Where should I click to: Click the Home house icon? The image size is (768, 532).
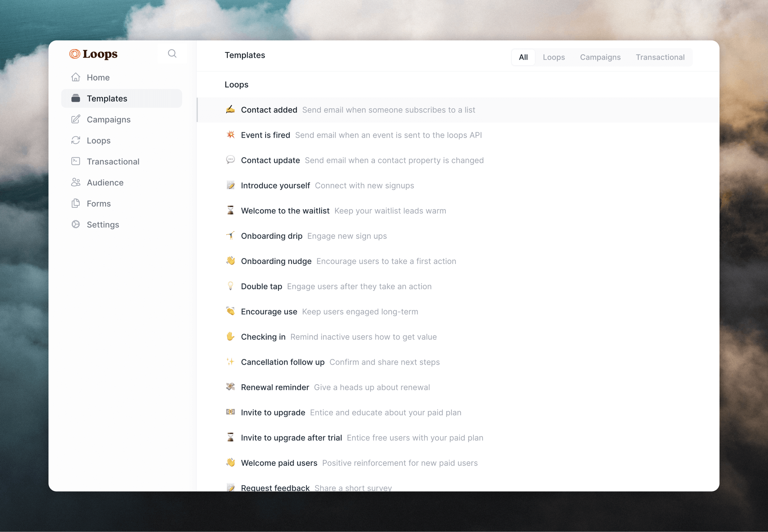(76, 77)
